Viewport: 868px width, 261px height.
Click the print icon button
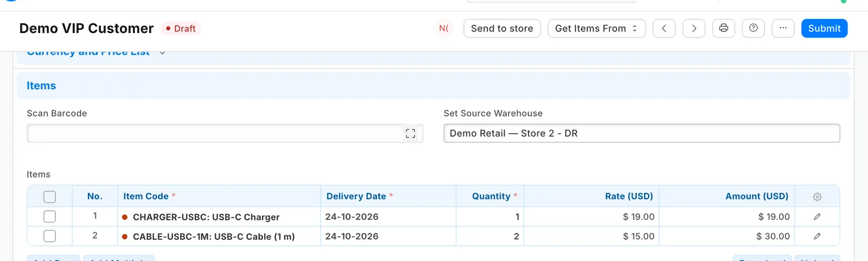click(x=723, y=28)
